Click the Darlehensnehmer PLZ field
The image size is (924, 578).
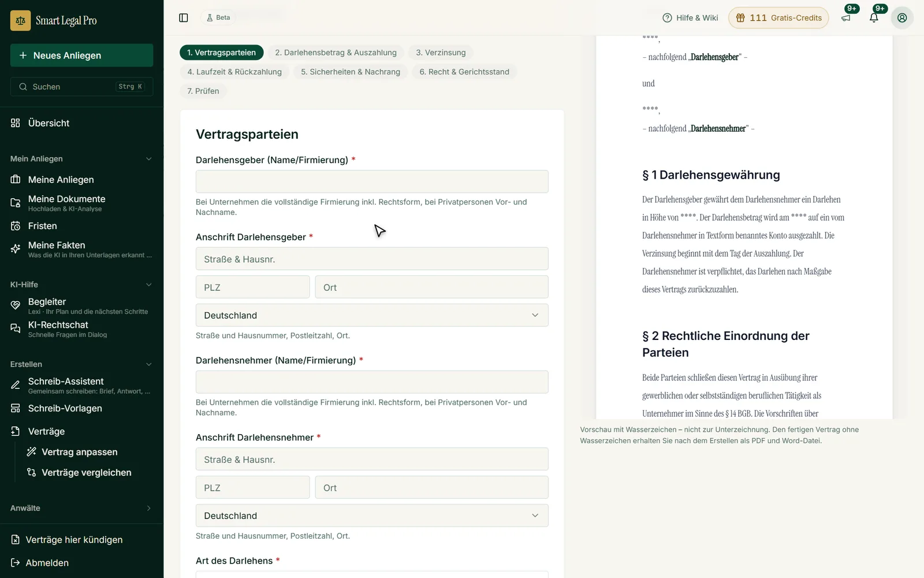click(252, 488)
